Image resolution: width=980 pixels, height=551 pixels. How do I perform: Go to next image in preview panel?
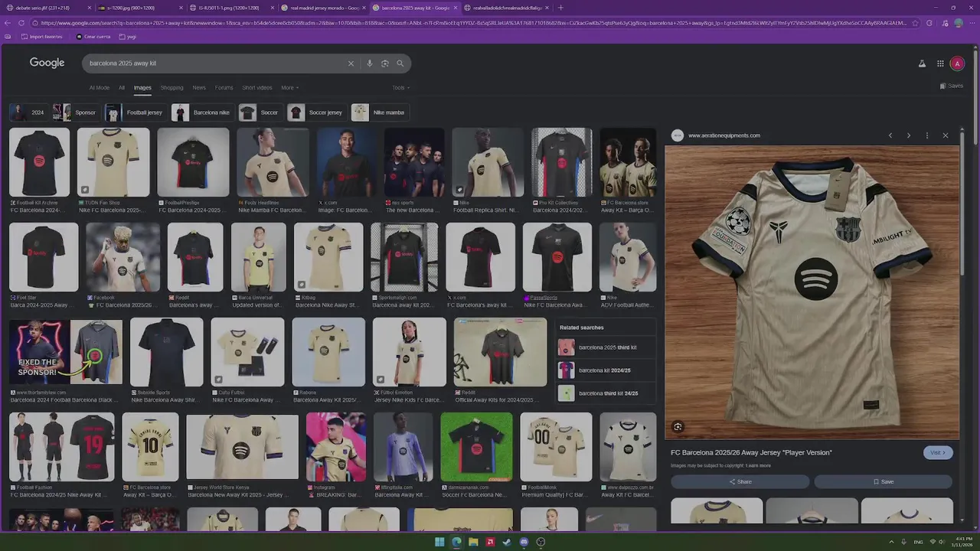[x=908, y=135]
